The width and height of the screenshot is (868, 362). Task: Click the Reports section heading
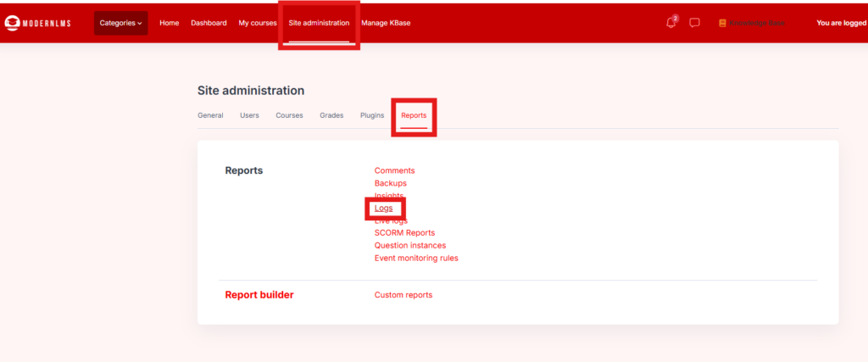[x=244, y=170]
